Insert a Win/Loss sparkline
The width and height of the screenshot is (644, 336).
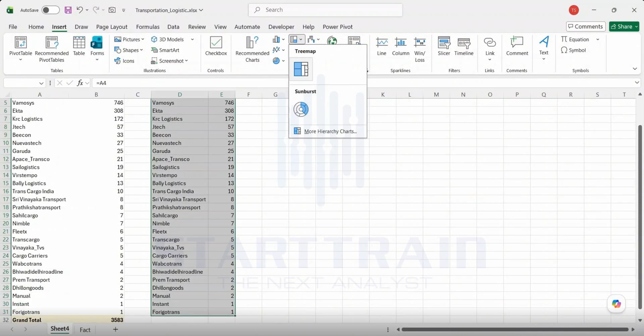tap(420, 49)
